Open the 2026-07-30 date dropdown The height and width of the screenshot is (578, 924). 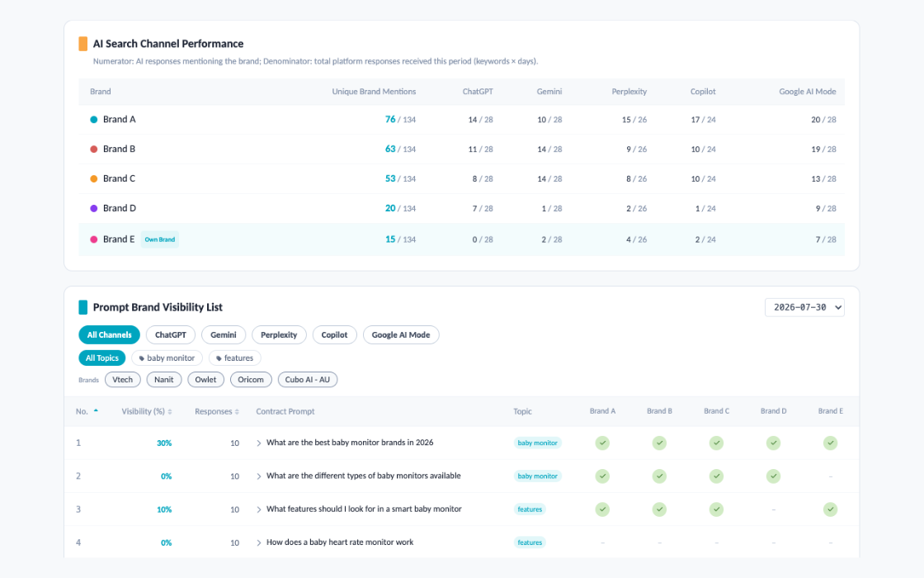[804, 307]
